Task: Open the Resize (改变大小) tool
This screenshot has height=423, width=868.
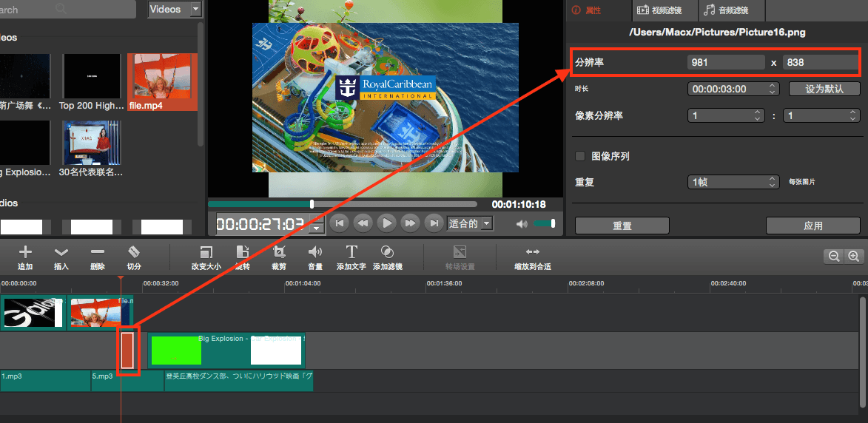Action: coord(206,252)
